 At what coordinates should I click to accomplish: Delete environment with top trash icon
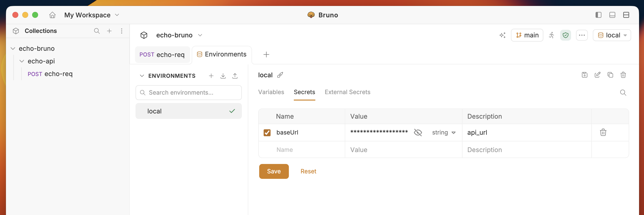point(623,75)
